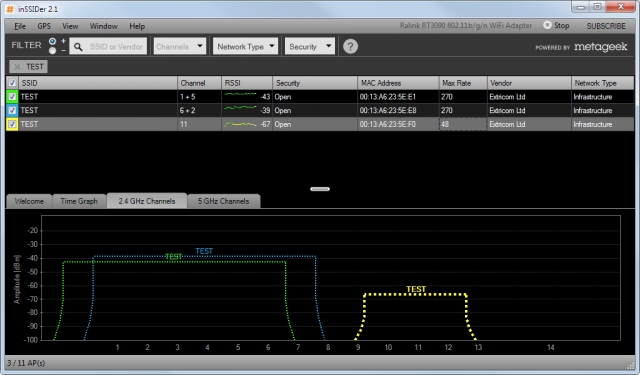This screenshot has width=640, height=375.
Task: Open the View menu
Action: click(70, 26)
